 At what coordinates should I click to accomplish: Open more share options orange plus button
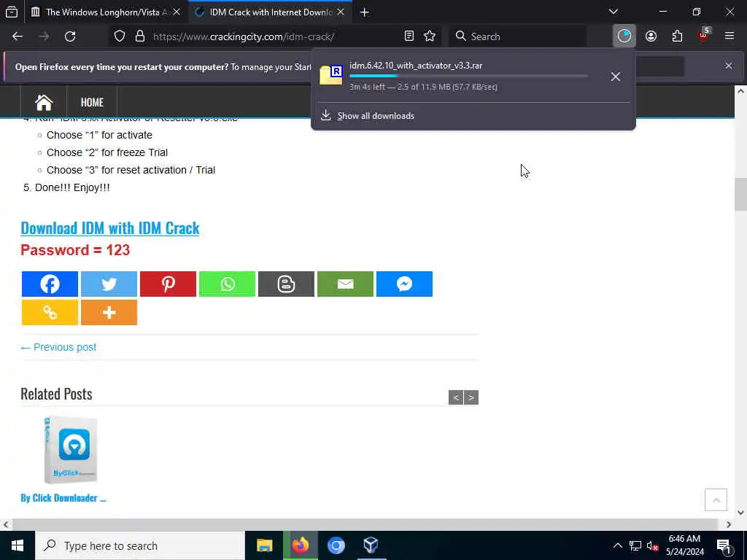(x=109, y=312)
